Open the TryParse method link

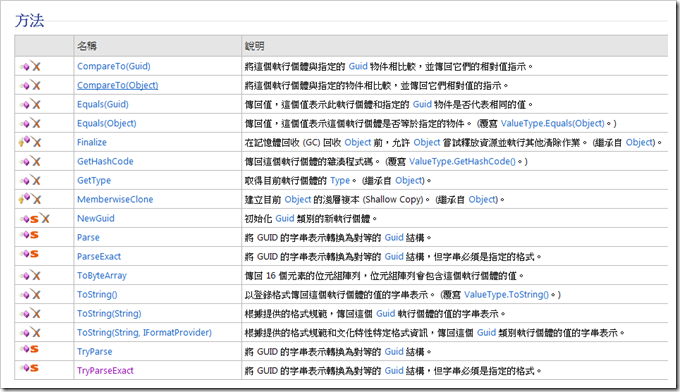(95, 352)
